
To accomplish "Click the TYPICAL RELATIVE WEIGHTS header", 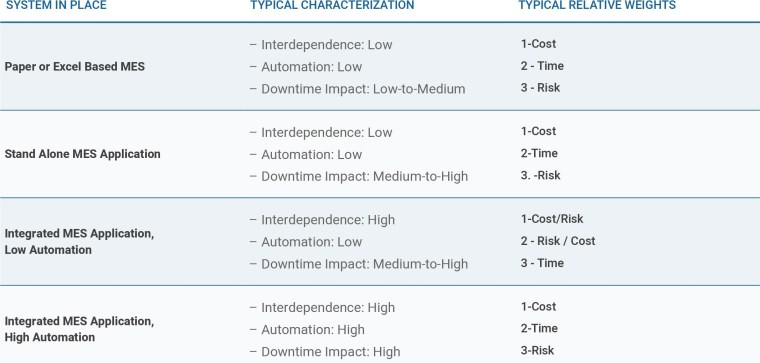I will [597, 5].
